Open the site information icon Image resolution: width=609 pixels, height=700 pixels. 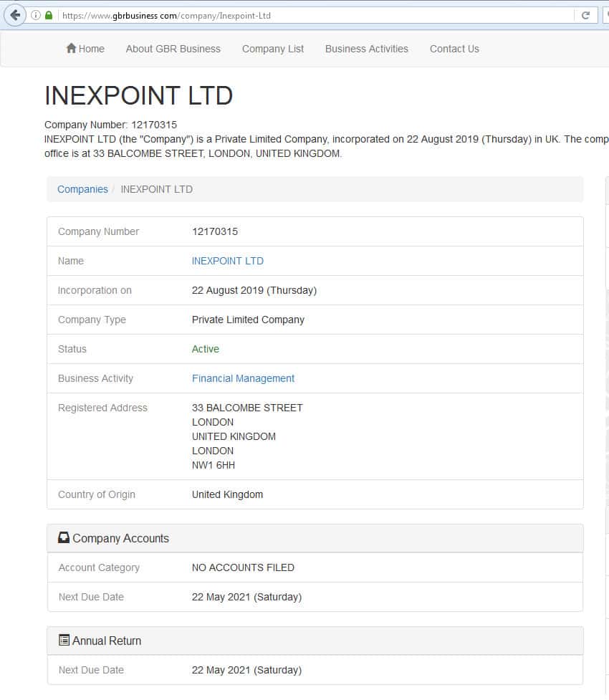(36, 15)
